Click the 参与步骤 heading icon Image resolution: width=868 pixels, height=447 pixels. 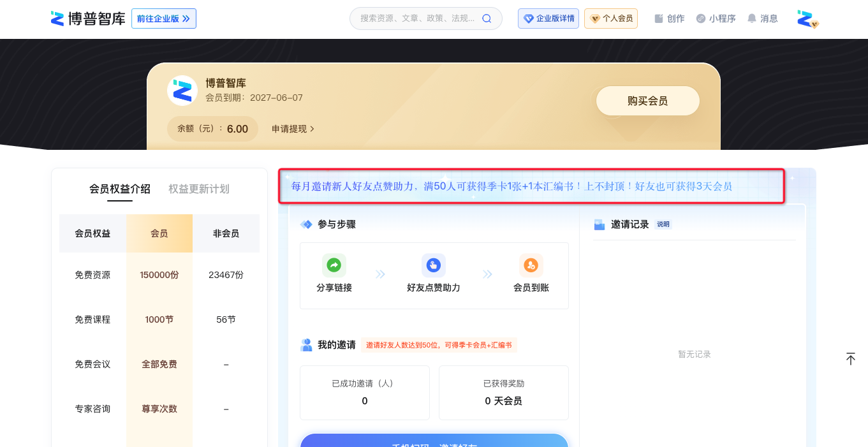click(306, 224)
